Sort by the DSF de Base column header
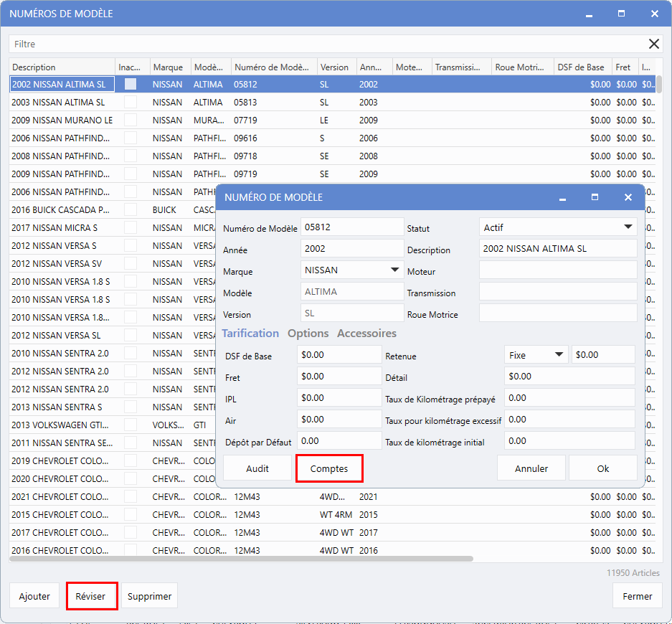 [x=583, y=67]
